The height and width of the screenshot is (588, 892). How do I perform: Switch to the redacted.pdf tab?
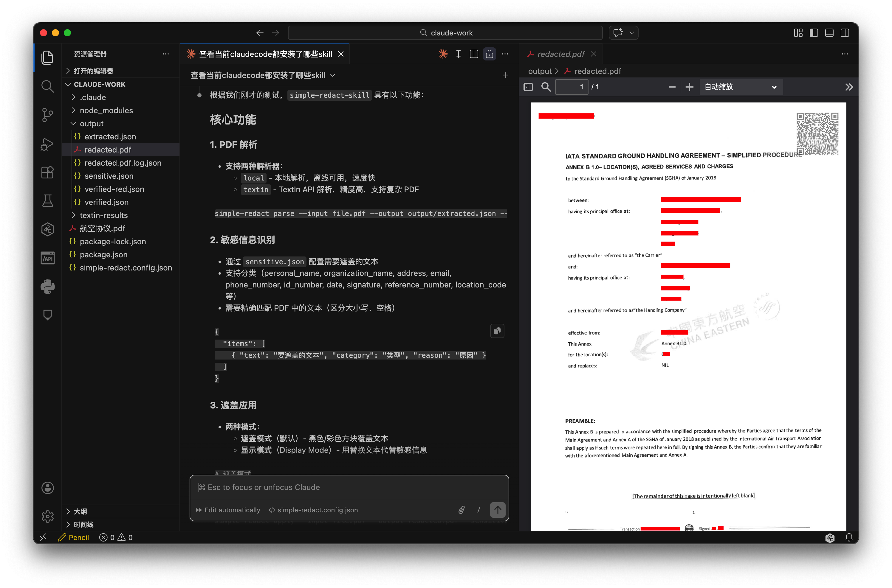[561, 54]
